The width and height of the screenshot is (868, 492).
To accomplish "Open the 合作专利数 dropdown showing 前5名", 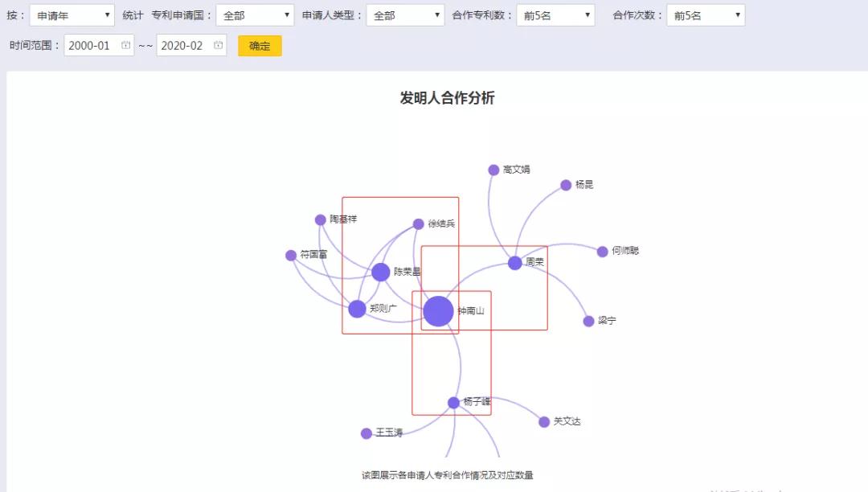I will 555,14.
